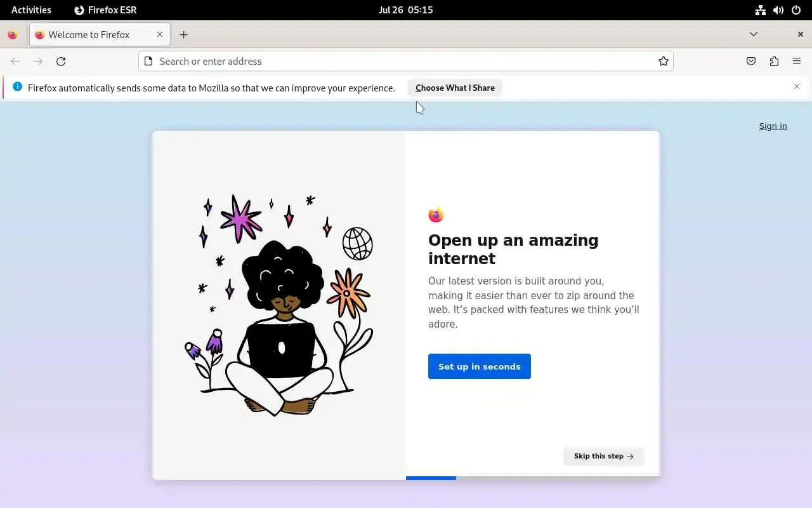Click the volume speaker icon in top bar

pyautogui.click(x=778, y=10)
